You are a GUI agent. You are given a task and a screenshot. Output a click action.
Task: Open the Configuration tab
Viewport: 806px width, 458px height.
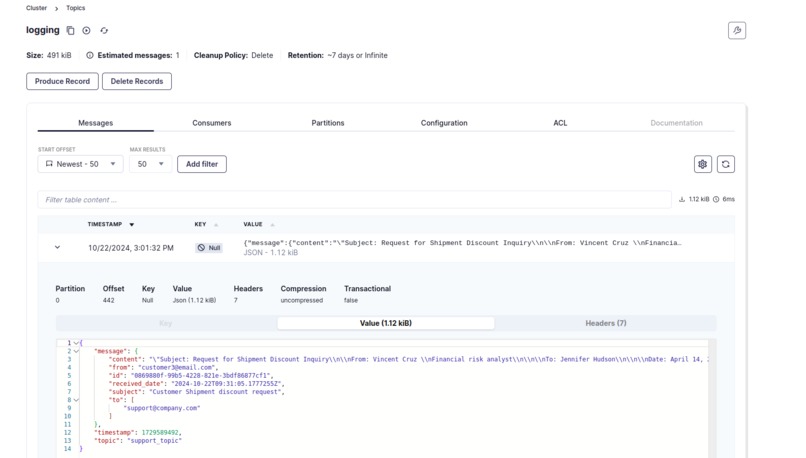(444, 123)
